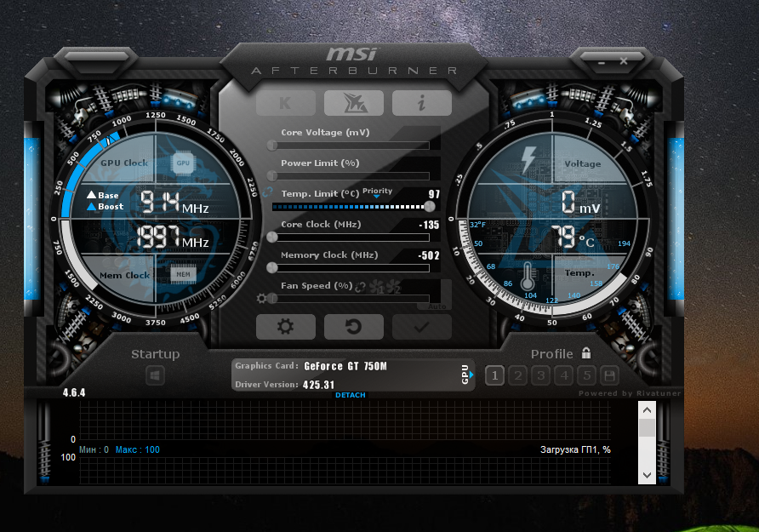Click the Мин : 0 graph value

tap(94, 449)
